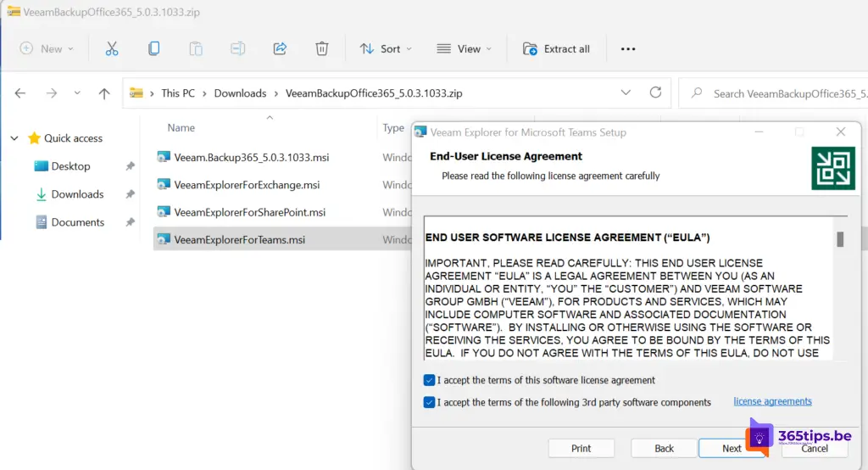Open the Sort dropdown menu
868x470 pixels.
pos(386,48)
